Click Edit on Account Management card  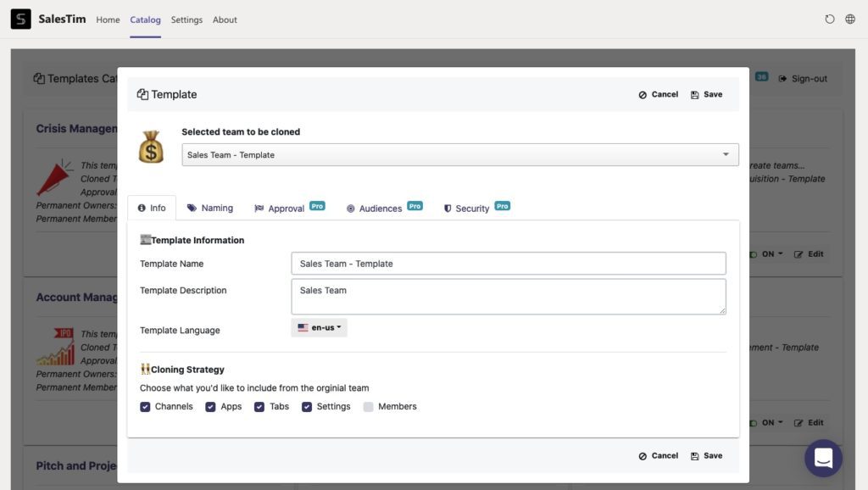[809, 422]
